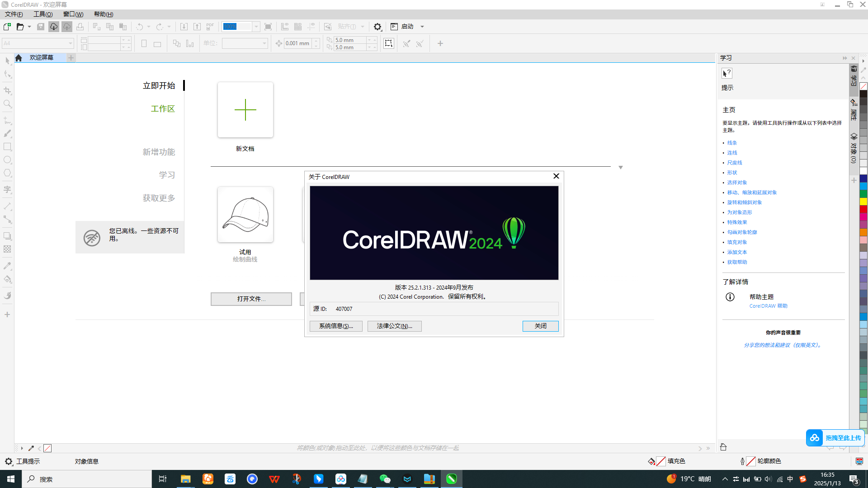This screenshot has width=868, height=488.
Task: Expand the Redo history dropdown
Action: click(169, 27)
